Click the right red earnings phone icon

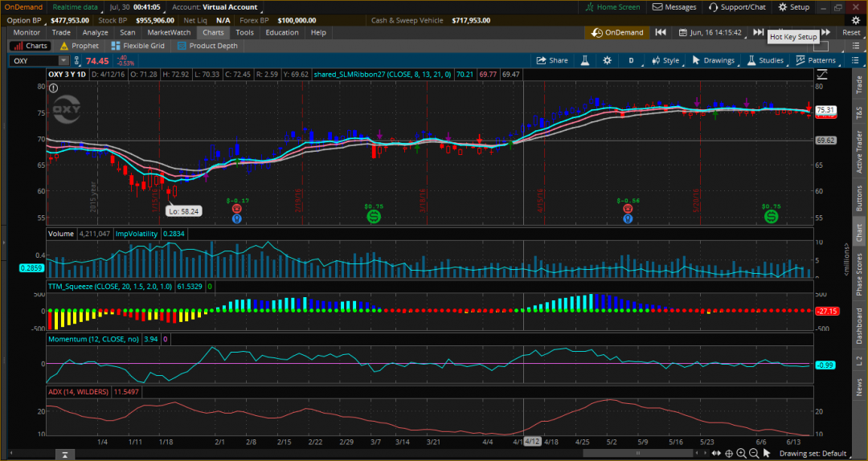tap(628, 209)
